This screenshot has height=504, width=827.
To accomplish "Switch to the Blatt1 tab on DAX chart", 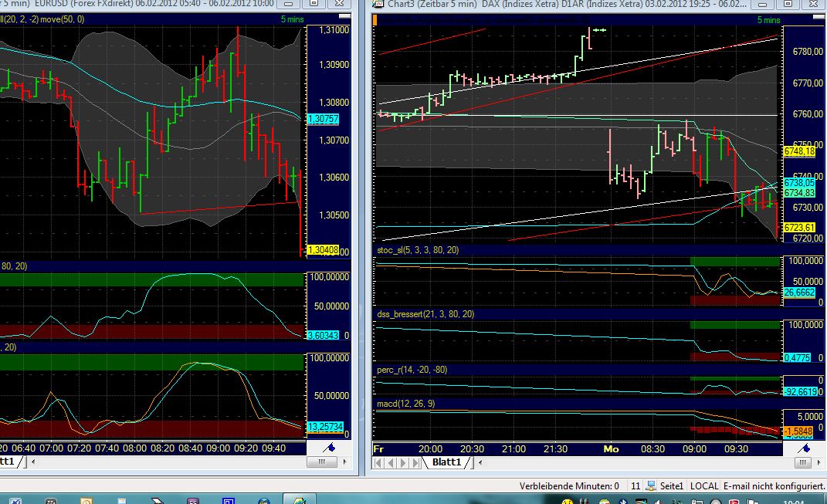I will pyautogui.click(x=446, y=462).
